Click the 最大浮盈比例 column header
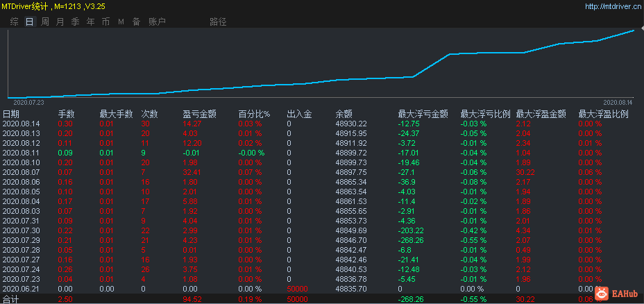This screenshot has height=304, width=644. [604, 115]
